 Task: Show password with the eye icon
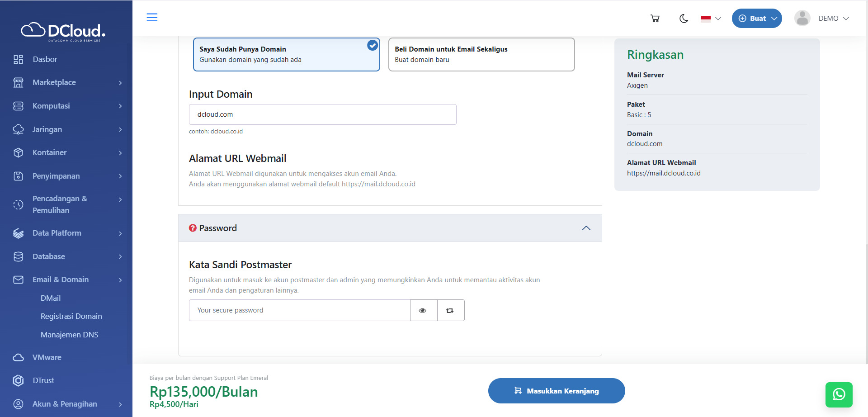pos(423,311)
